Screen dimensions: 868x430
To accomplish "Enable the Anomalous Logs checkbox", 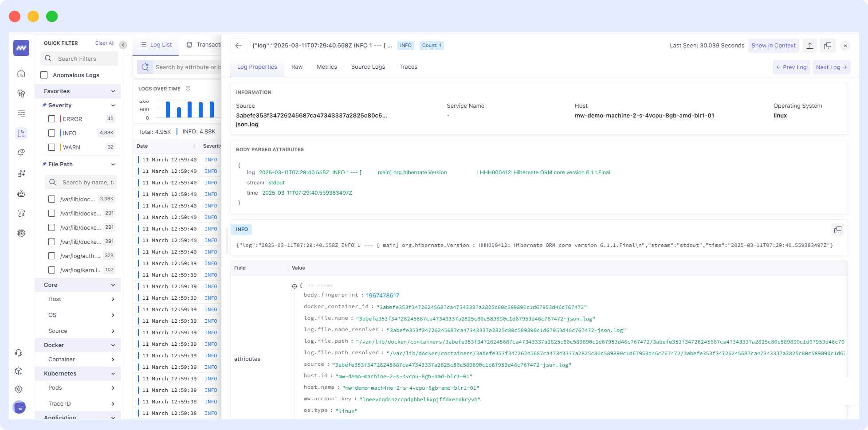I will [x=43, y=75].
